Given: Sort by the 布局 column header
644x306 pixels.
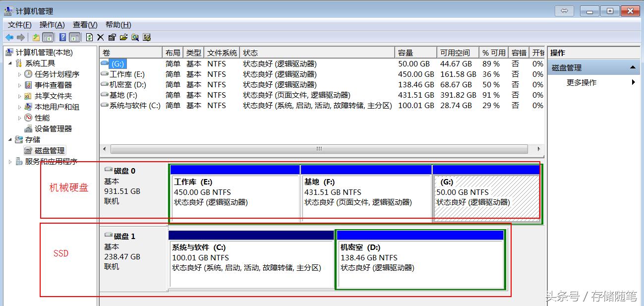Looking at the screenshot, I should (x=173, y=53).
